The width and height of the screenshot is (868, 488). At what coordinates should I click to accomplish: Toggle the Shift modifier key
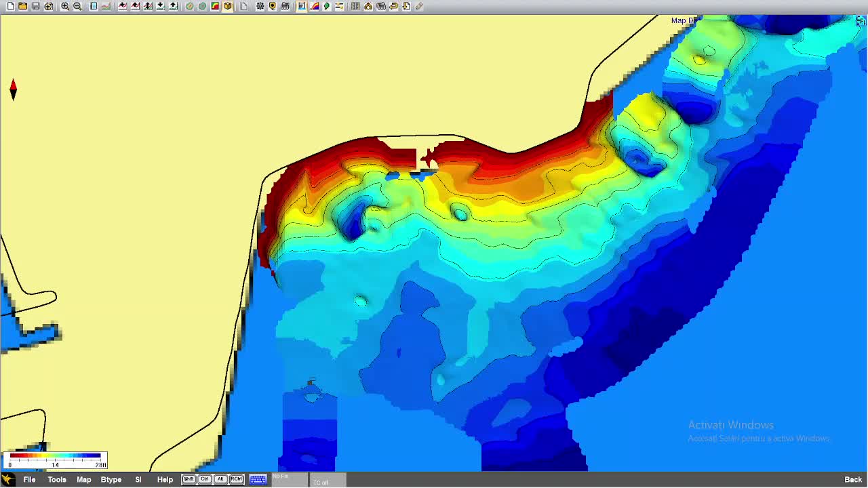coord(189,479)
